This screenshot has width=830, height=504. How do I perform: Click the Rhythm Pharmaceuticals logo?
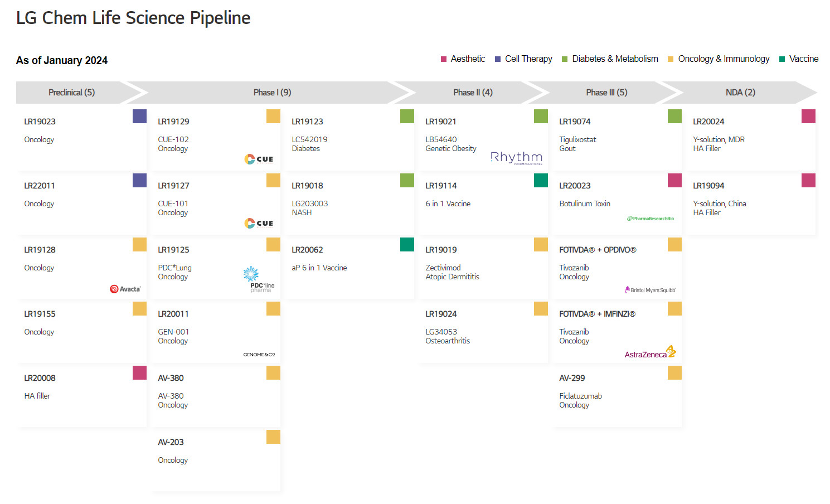[x=516, y=158]
